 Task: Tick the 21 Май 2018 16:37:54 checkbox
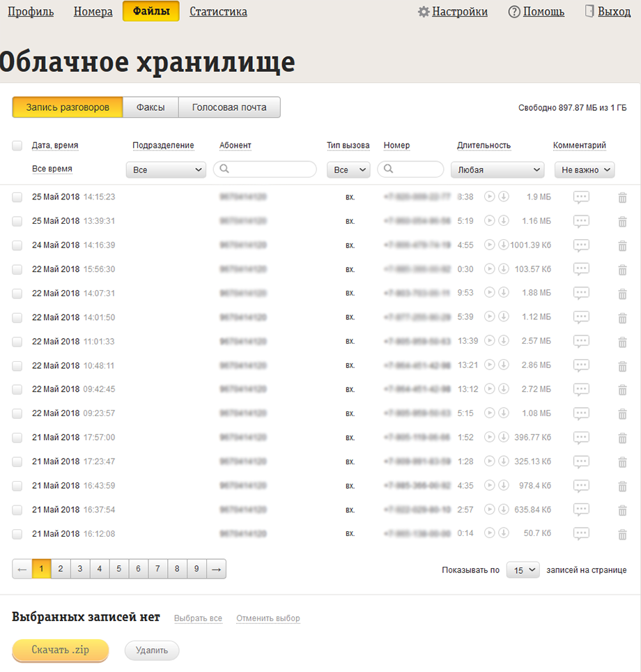[17, 510]
